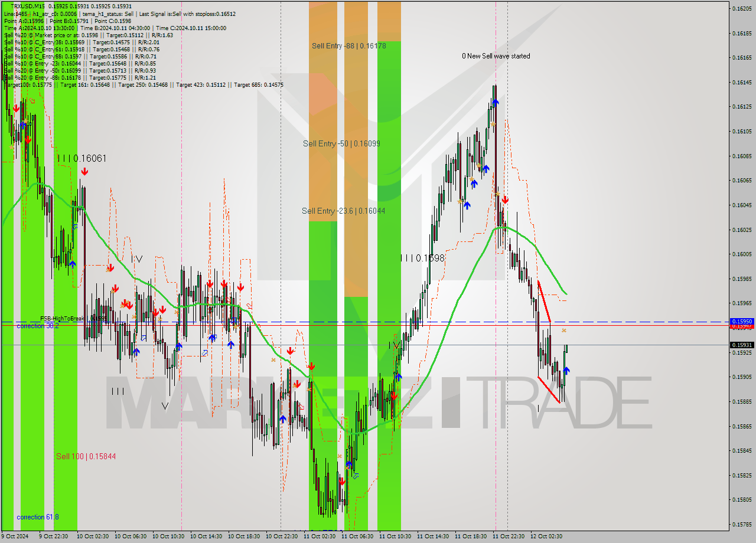Click the 0.15785 price axis value
This screenshot has height=543, width=756.
[x=741, y=524]
